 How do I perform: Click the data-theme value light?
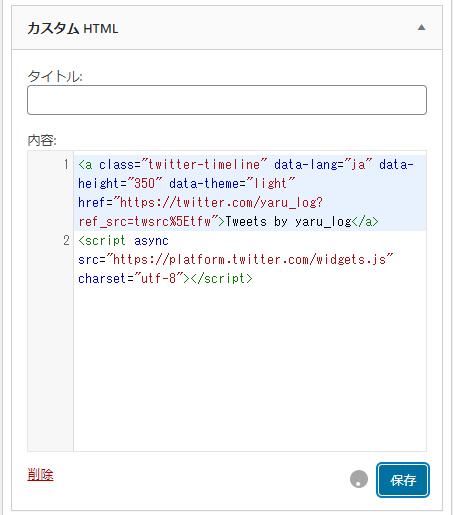tap(271, 183)
